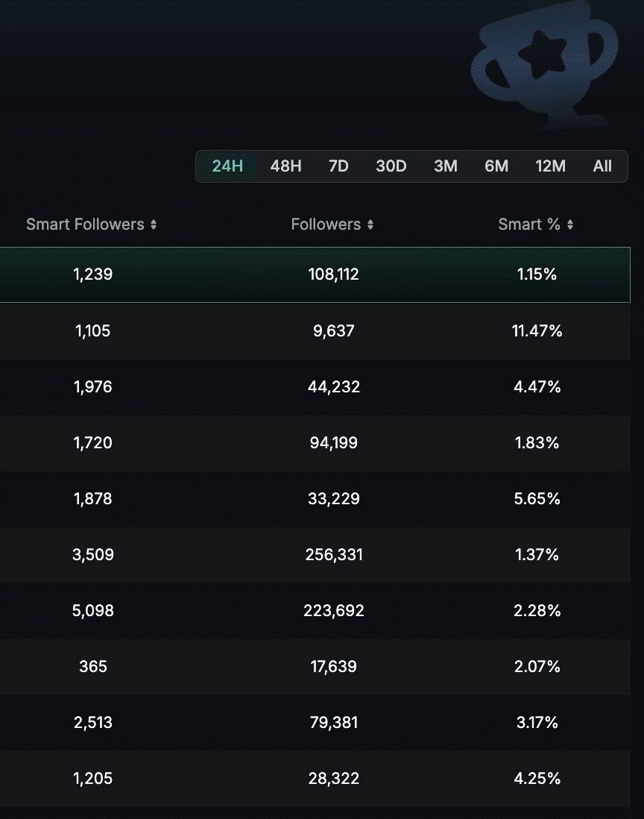Image resolution: width=644 pixels, height=819 pixels.
Task: Select the 24H time range
Action: coord(227,166)
